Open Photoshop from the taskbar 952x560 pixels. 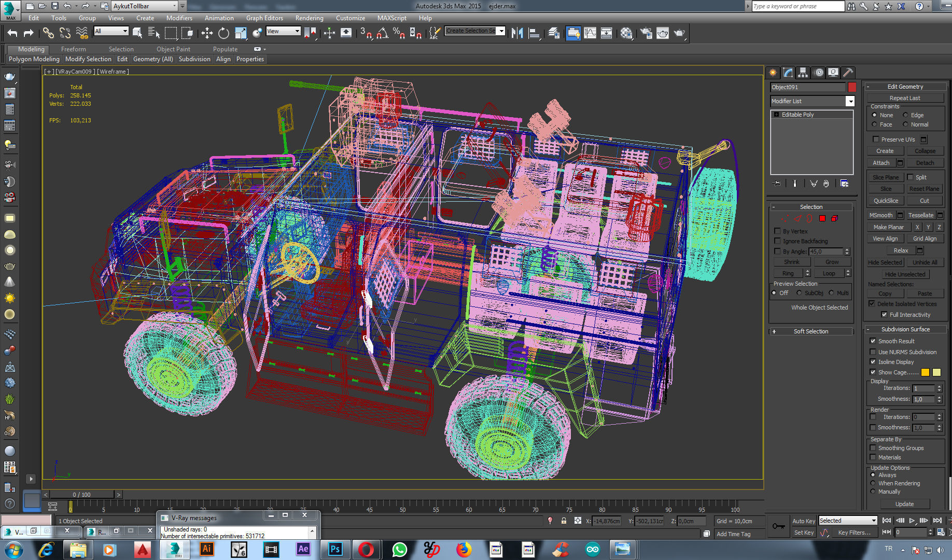pos(335,549)
